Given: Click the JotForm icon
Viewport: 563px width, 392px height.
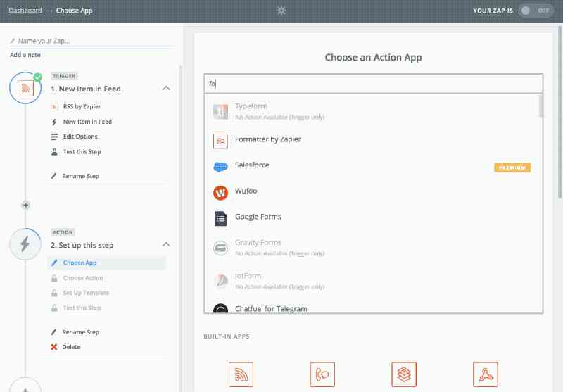Looking at the screenshot, I should pos(220,281).
